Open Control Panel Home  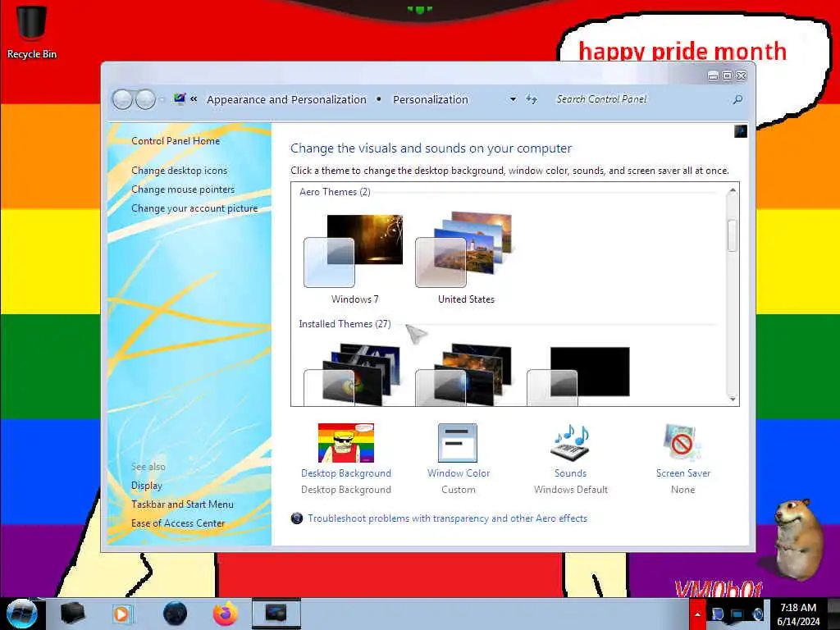tap(176, 141)
